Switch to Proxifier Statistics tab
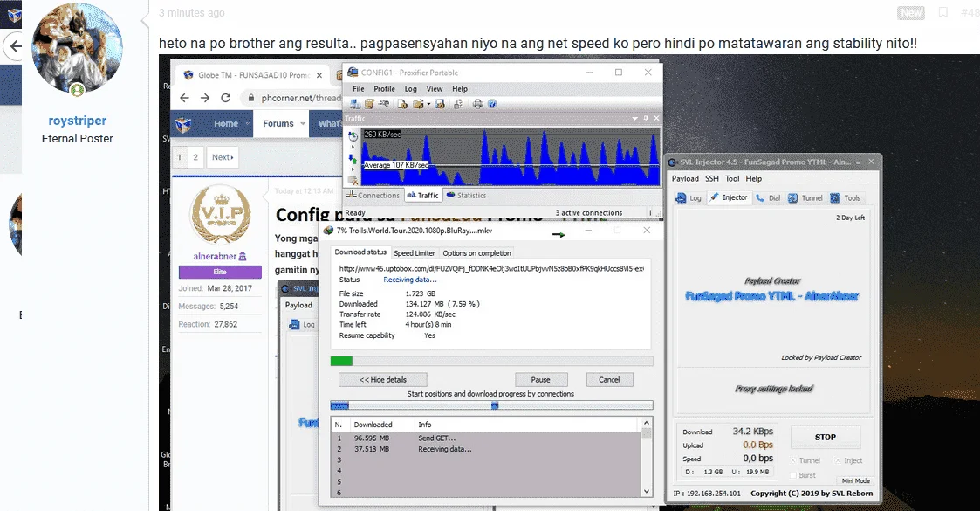This screenshot has height=511, width=980. click(466, 195)
